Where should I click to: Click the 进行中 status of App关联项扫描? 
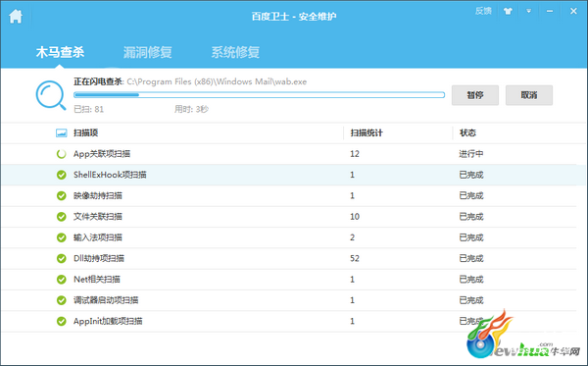[471, 154]
